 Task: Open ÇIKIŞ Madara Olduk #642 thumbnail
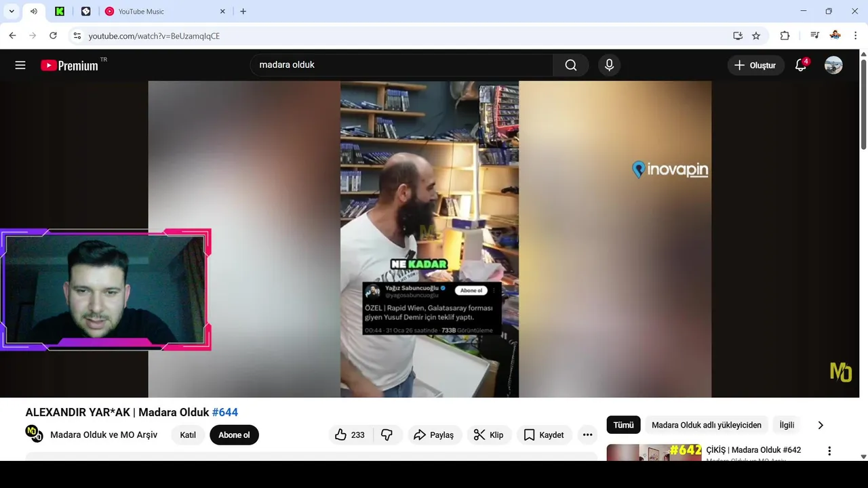click(x=654, y=453)
